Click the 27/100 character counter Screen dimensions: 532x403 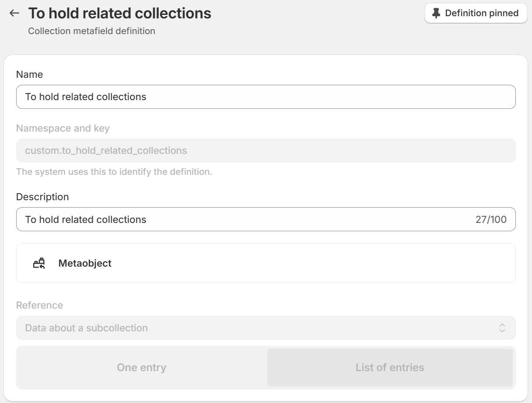point(491,219)
